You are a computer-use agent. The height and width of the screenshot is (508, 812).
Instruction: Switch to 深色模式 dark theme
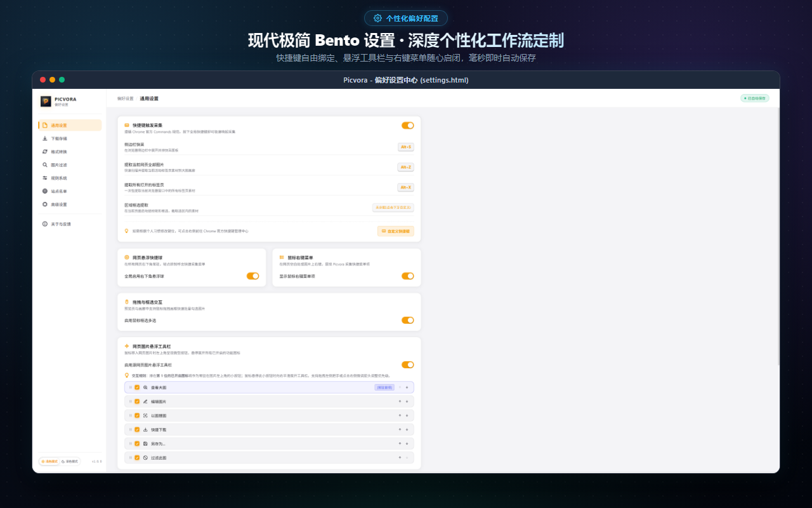tap(70, 462)
